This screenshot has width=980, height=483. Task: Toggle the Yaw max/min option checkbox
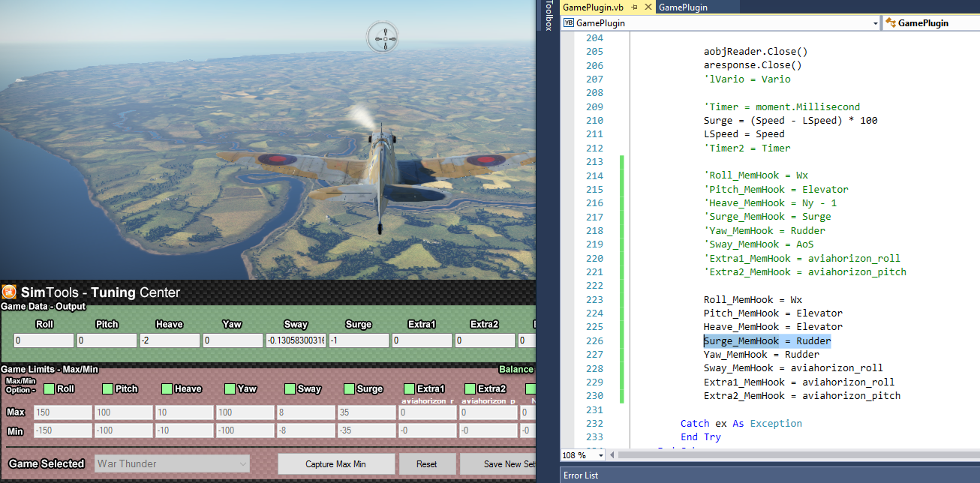(x=228, y=388)
